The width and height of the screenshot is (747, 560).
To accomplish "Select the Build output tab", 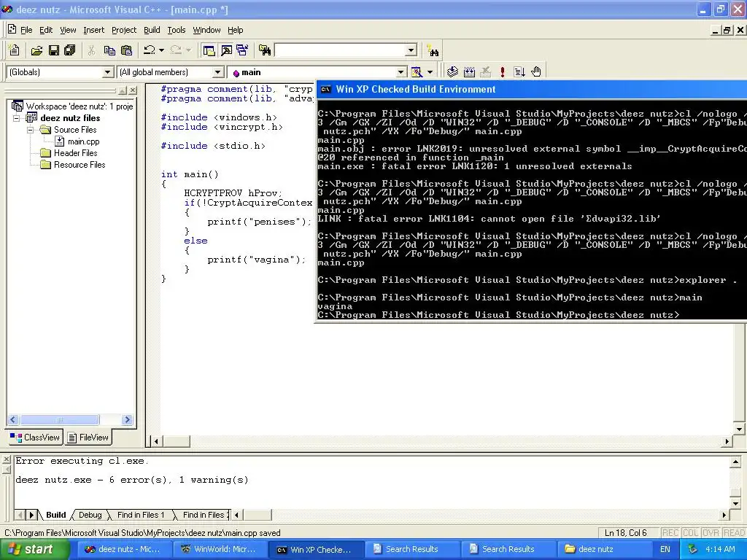I will [55, 515].
